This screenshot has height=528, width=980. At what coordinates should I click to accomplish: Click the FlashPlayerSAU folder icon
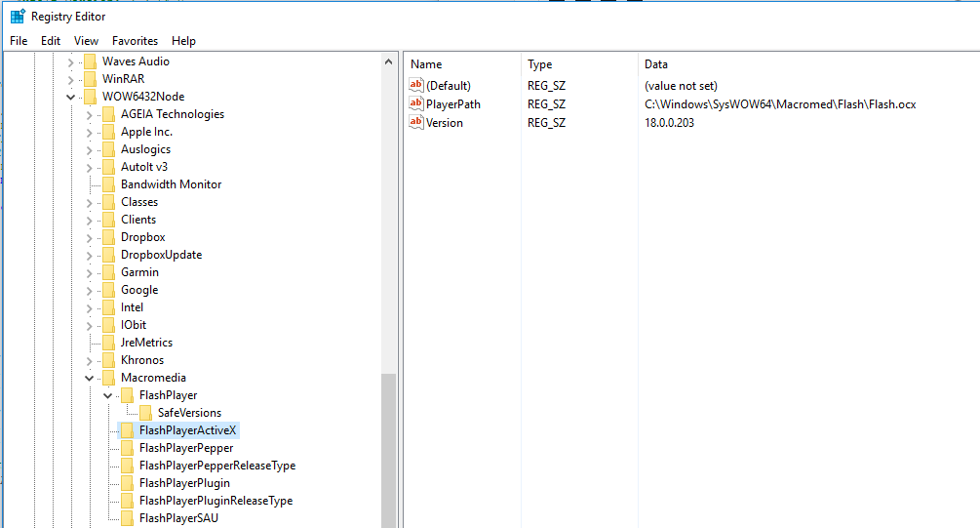click(x=128, y=518)
